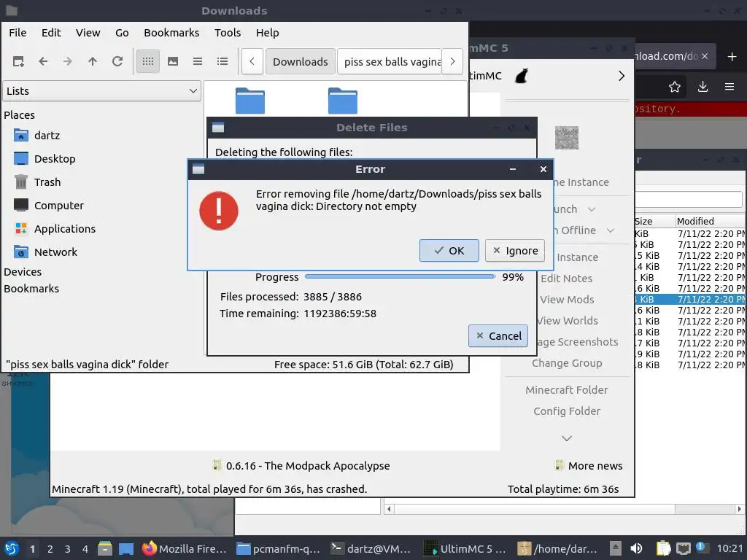Click the volume icon in system tray
The height and width of the screenshot is (560, 747).
[x=636, y=548]
